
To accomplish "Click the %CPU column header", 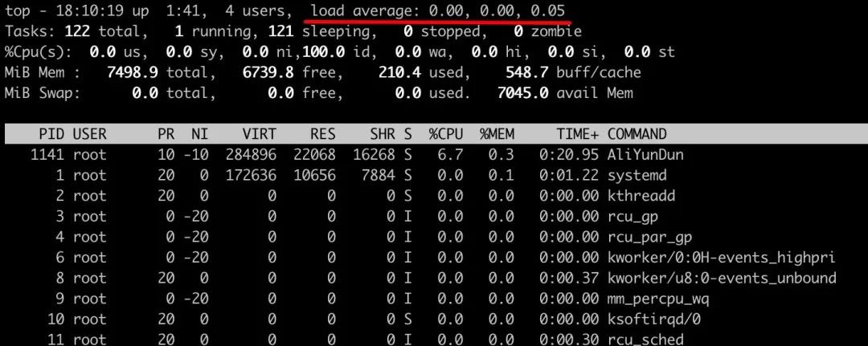I will (x=445, y=134).
